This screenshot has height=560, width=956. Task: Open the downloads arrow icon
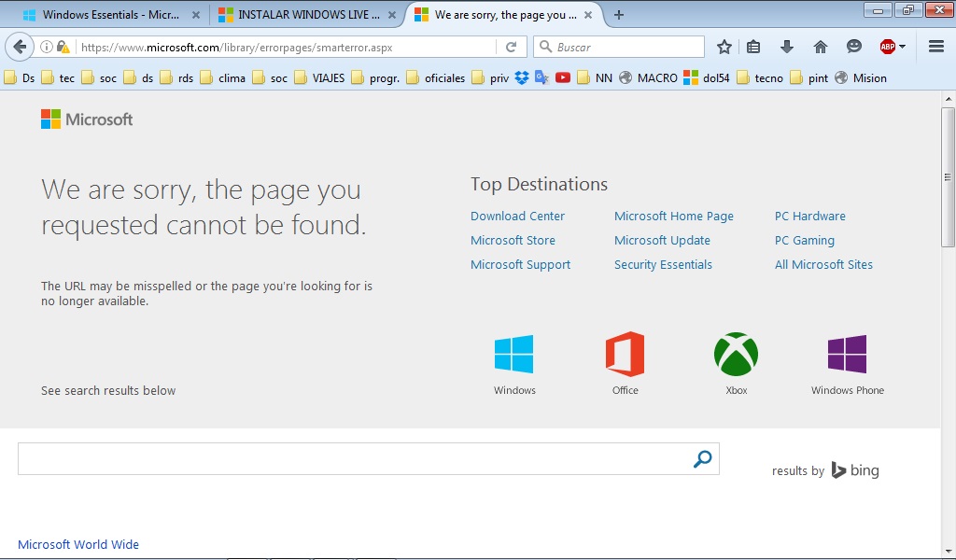click(786, 47)
